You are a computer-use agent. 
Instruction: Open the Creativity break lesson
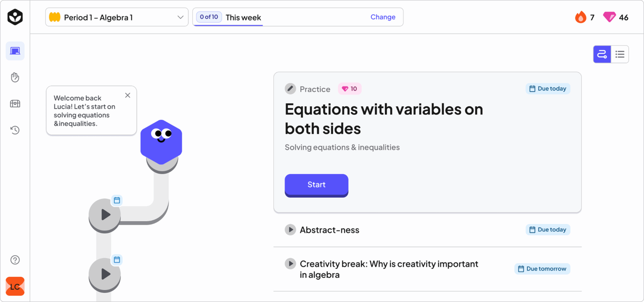389,269
